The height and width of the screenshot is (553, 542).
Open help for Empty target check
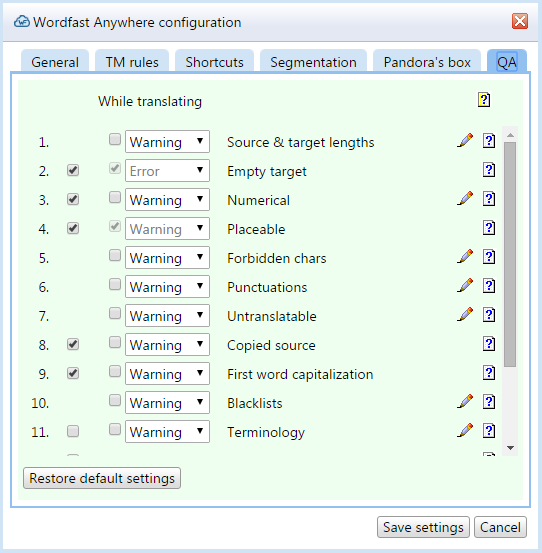pos(489,170)
